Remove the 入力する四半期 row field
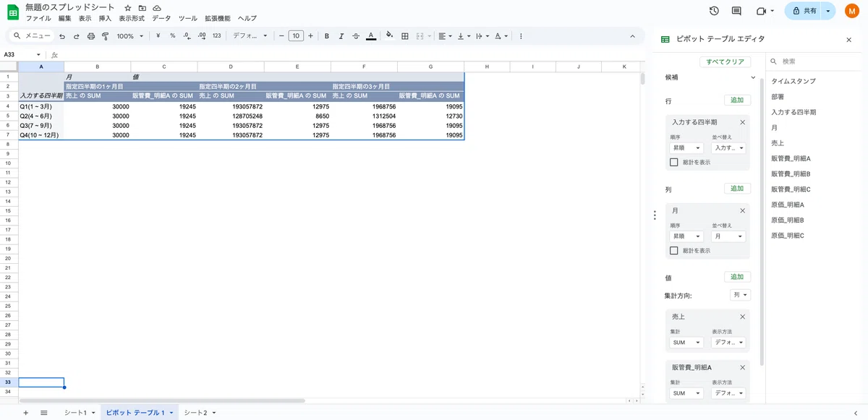The image size is (868, 420). (x=742, y=122)
